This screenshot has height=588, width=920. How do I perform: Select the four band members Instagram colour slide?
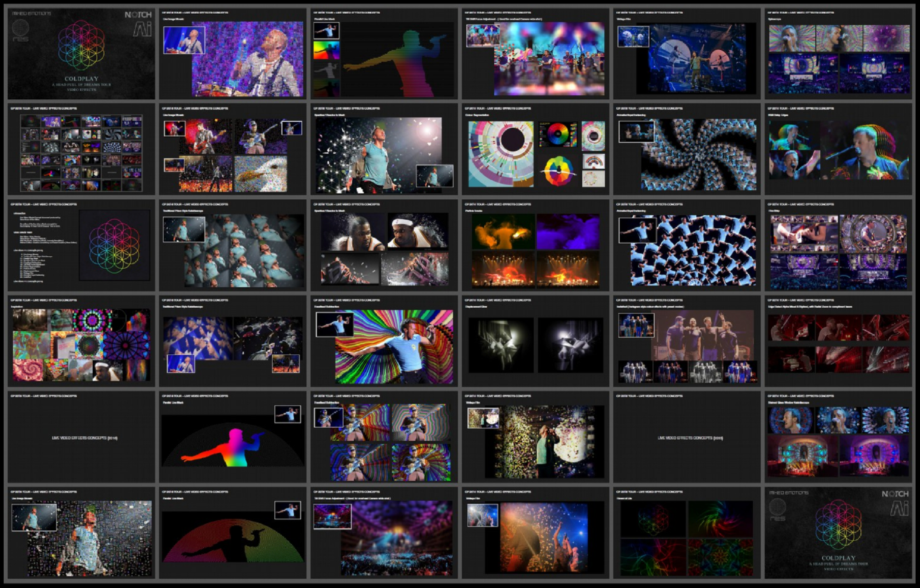tap(687, 341)
